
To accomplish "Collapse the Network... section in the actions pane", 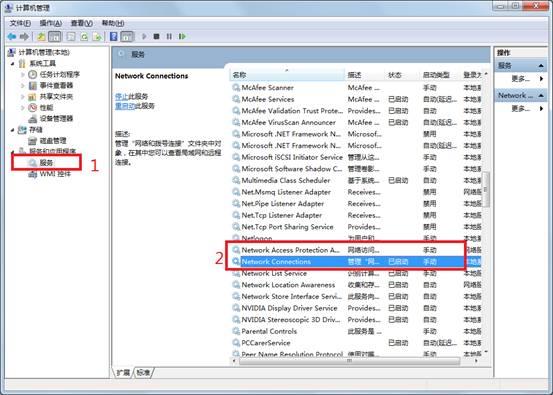I will point(541,95).
